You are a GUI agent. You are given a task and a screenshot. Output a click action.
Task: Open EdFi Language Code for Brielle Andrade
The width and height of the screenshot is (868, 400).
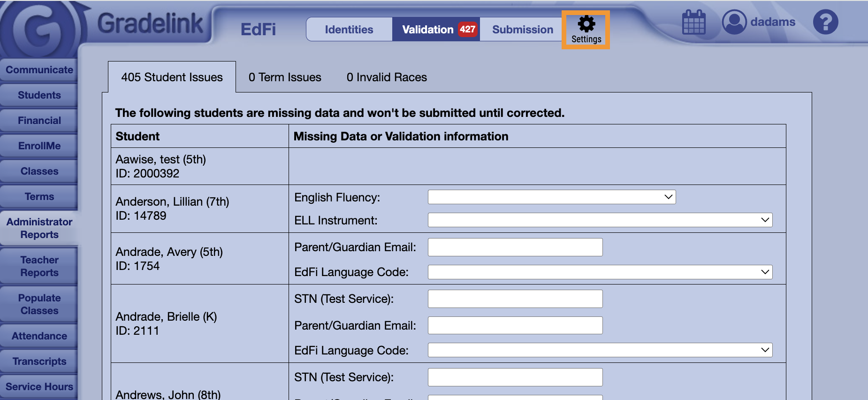600,350
